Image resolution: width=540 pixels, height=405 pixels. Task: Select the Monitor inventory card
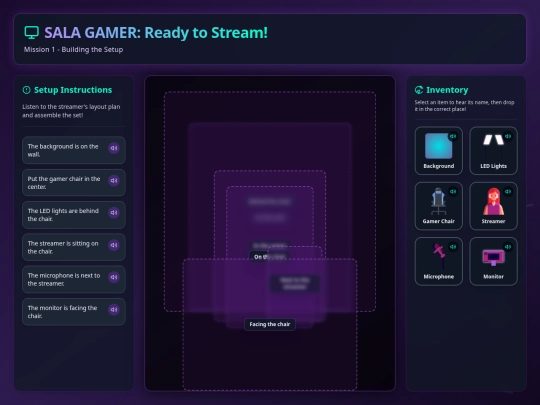coord(494,261)
